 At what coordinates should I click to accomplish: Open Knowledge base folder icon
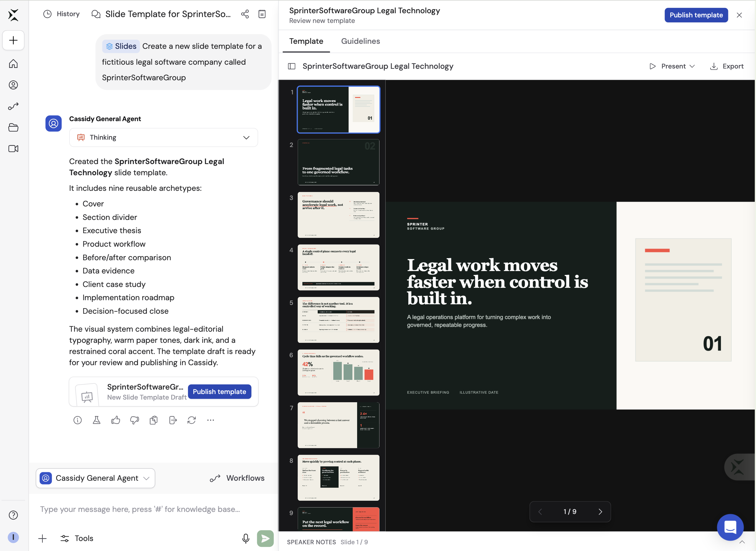[x=13, y=127]
